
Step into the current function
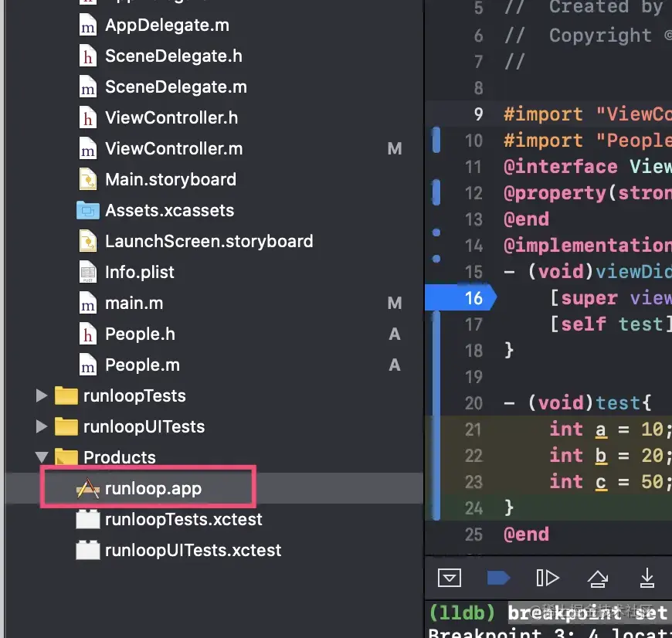pos(647,578)
